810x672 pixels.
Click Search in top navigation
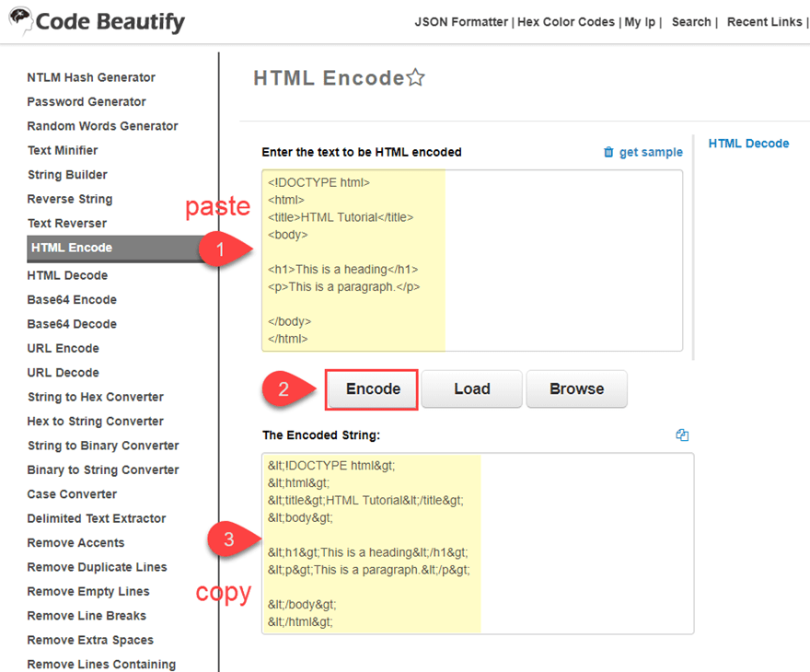click(x=690, y=22)
